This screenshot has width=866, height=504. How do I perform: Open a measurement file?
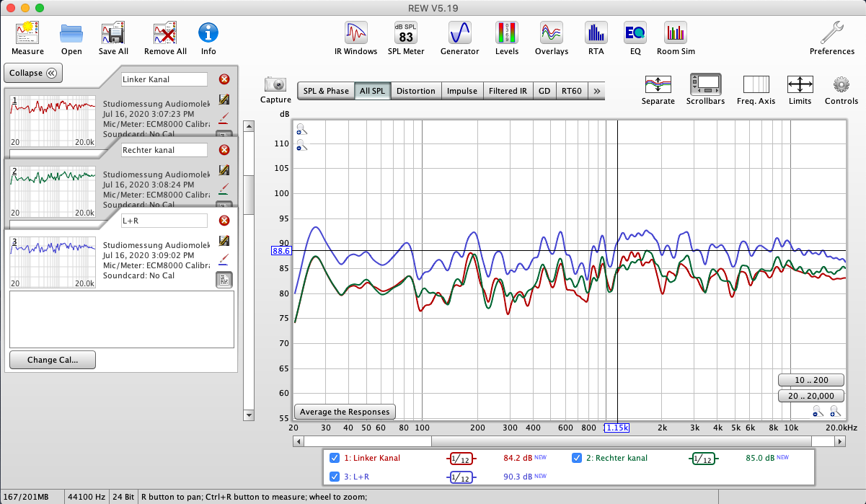click(x=71, y=38)
